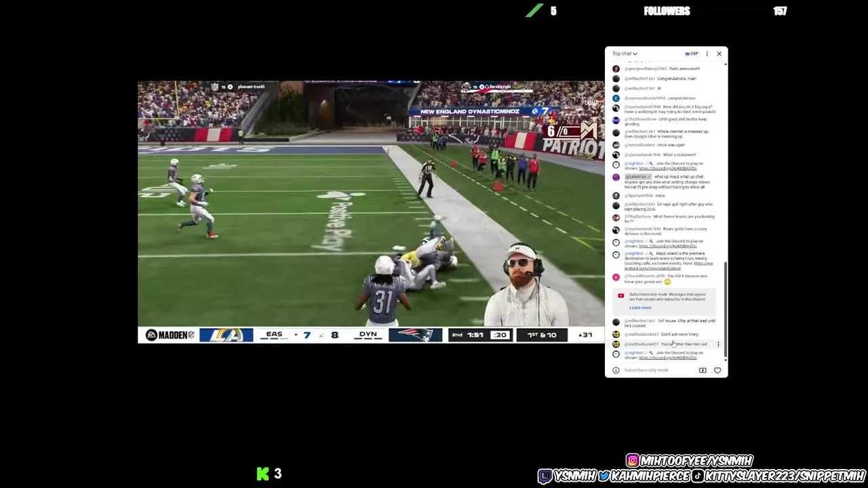The height and width of the screenshot is (488, 868).
Task: Click the info icon beside chat input
Action: tap(616, 370)
